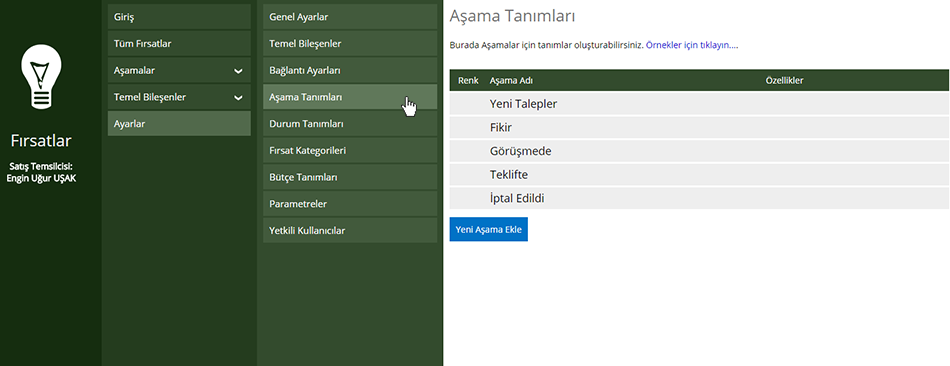Image resolution: width=950 pixels, height=366 pixels.
Task: Click the light bulb Fırsatlar logo
Action: [x=41, y=77]
